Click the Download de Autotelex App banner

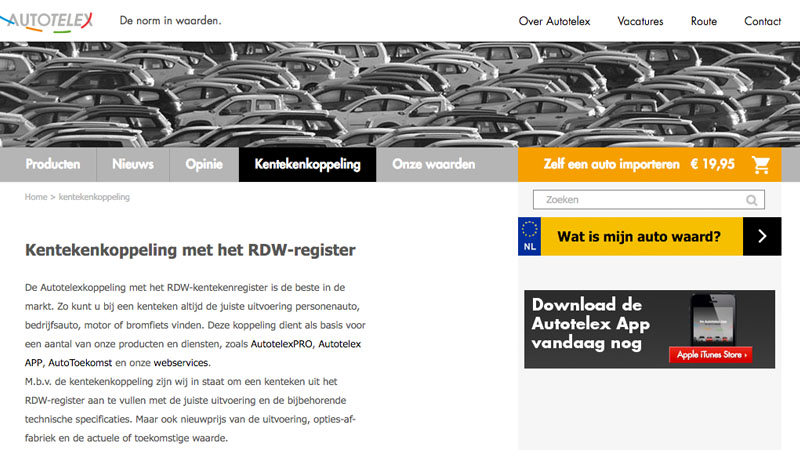pos(649,329)
